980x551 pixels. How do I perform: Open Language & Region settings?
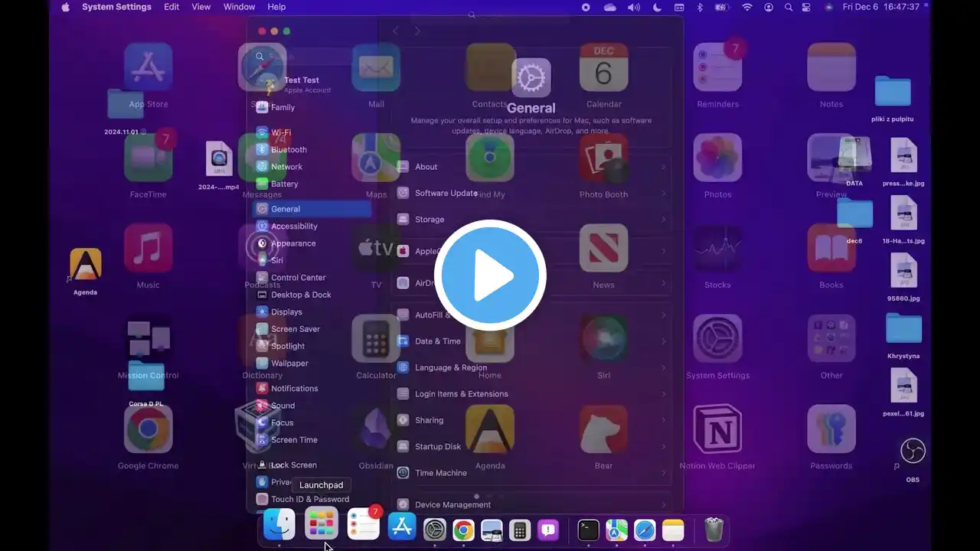(x=531, y=367)
